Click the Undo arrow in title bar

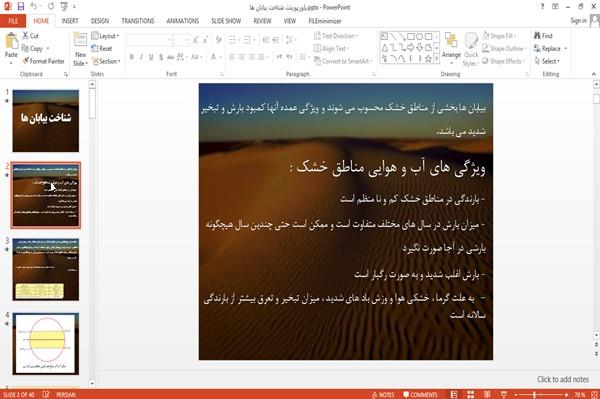tap(34, 7)
